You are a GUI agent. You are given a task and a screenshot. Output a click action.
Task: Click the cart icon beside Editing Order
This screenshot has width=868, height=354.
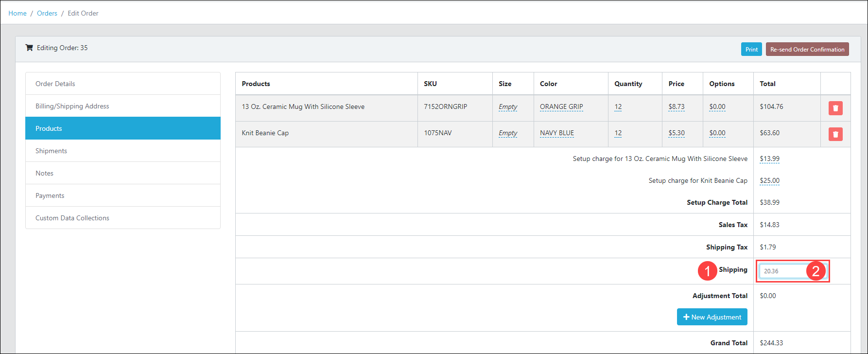pos(29,48)
